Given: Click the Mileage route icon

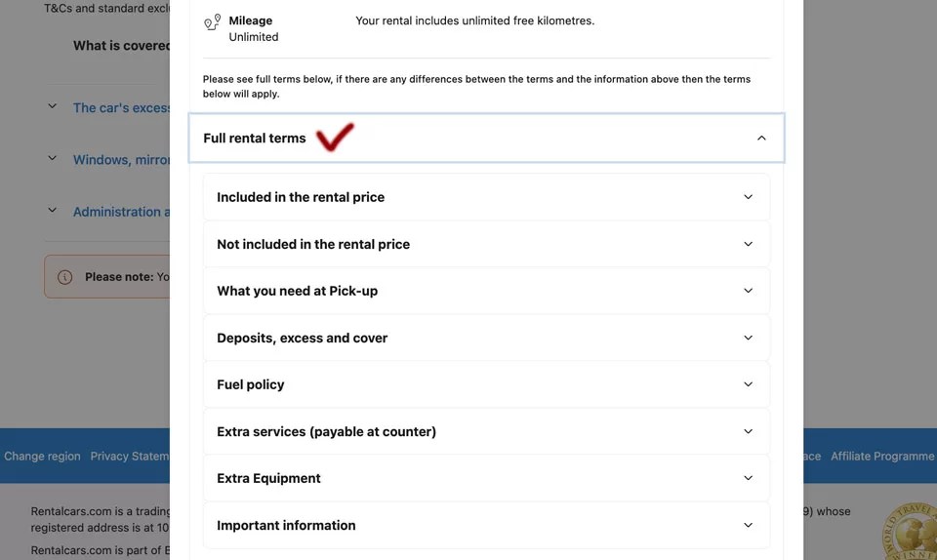Looking at the screenshot, I should tap(212, 22).
